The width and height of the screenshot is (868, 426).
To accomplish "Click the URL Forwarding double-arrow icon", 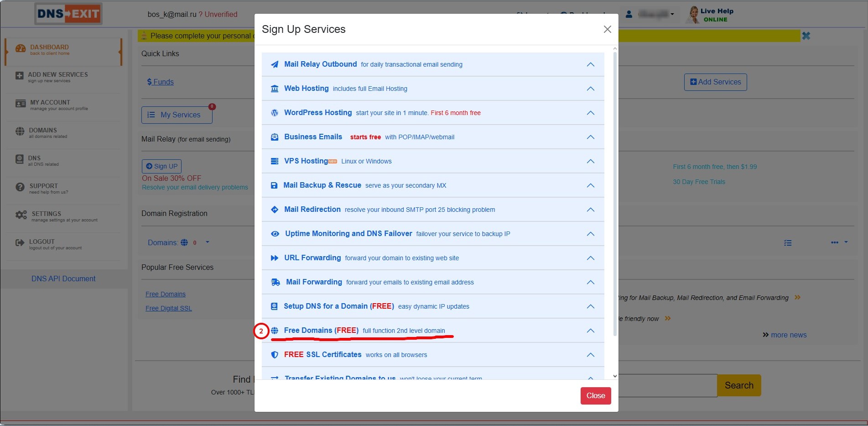I will pos(275,258).
